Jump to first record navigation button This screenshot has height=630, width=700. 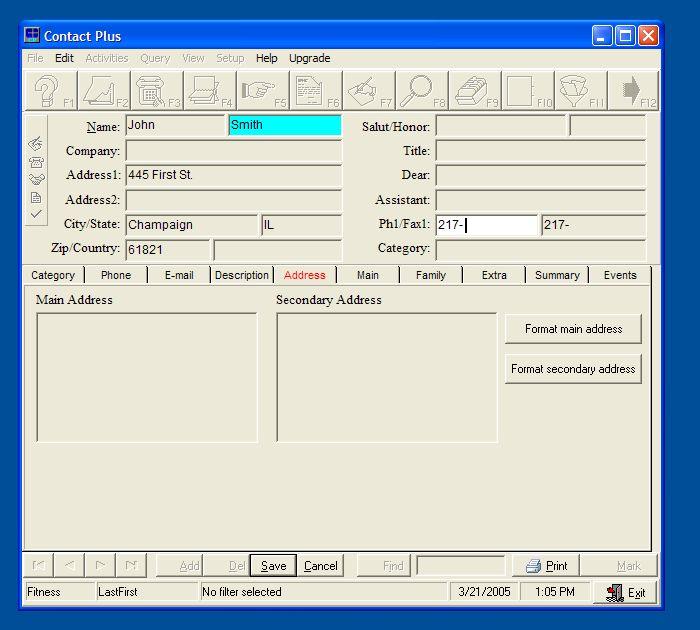(39, 566)
